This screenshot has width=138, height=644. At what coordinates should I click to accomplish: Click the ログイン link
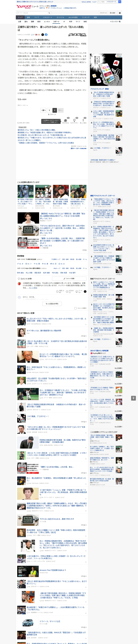[x=42, y=8]
